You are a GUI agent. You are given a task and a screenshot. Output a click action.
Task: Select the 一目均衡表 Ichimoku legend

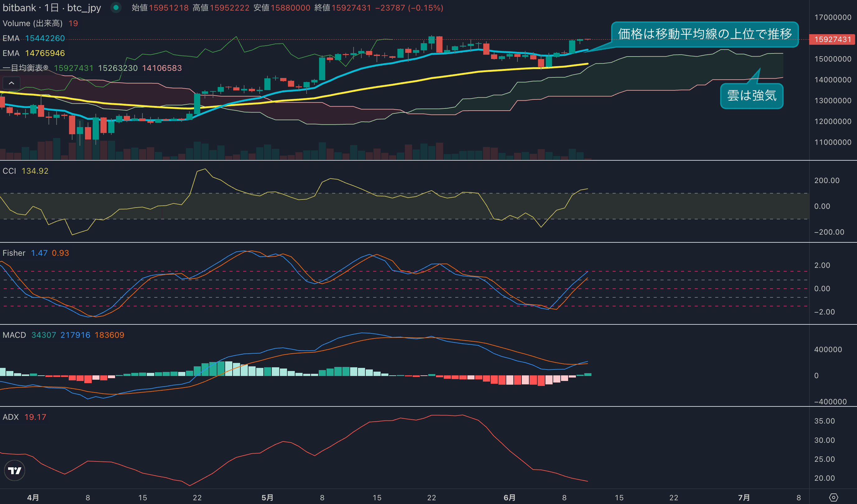tap(25, 68)
